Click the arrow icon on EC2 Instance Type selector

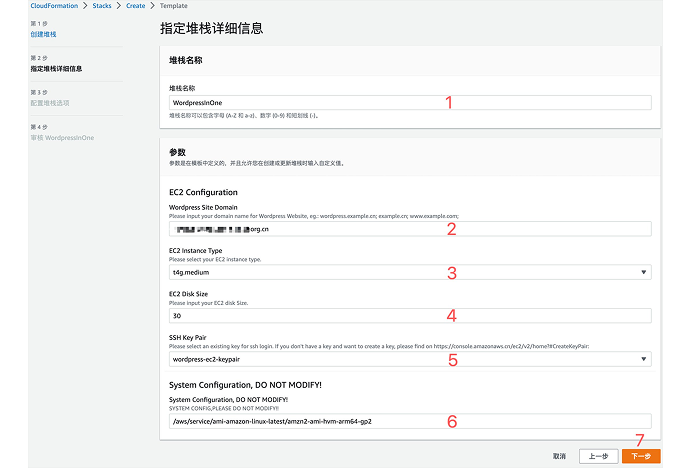[641, 272]
